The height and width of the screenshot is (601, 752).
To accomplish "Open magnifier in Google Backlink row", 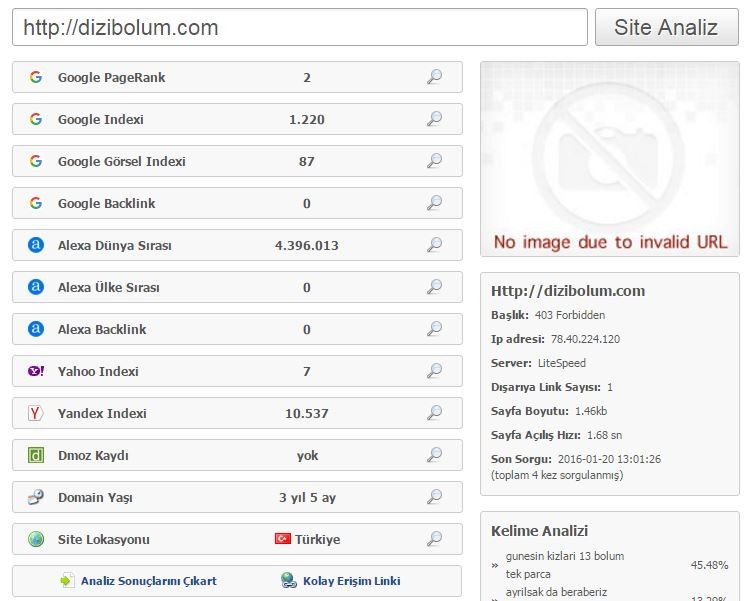I will 435,203.
